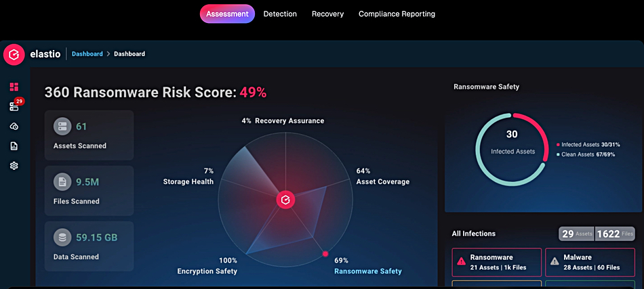Viewport: 644px width, 289px height.
Task: Click the elastio logo icon
Action: [14, 54]
